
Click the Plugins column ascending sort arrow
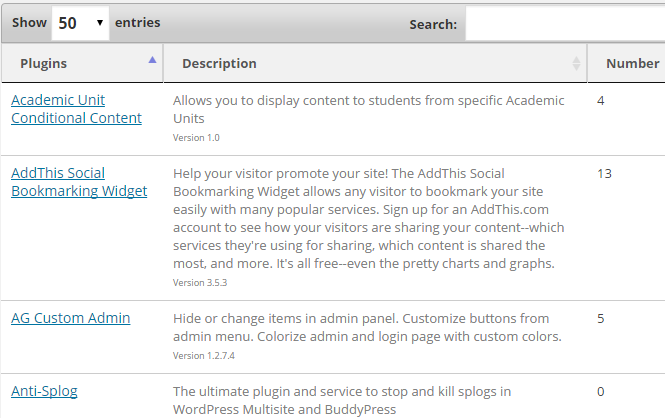152,60
